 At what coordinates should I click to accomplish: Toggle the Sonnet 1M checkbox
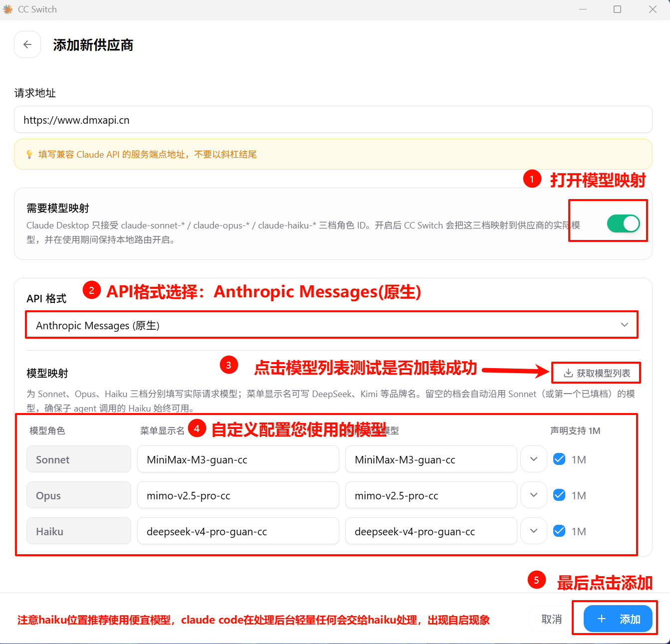tap(559, 459)
